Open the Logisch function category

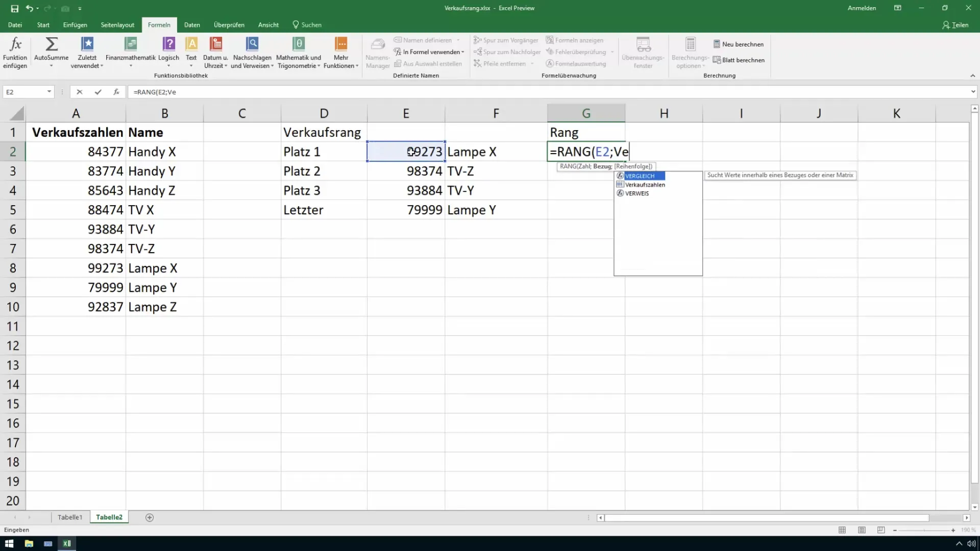tap(168, 53)
